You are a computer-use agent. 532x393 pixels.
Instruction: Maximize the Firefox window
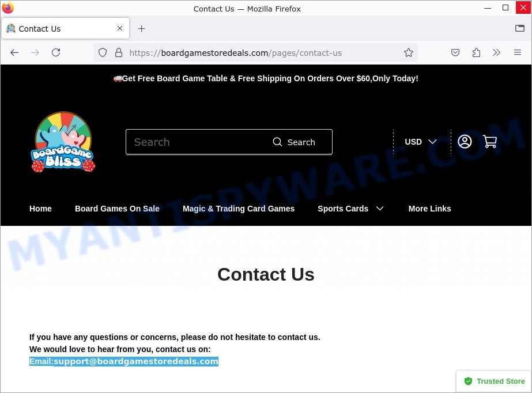tap(505, 8)
